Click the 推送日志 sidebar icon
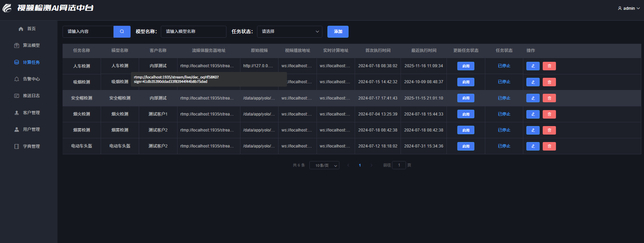Image resolution: width=644 pixels, height=243 pixels. pyautogui.click(x=17, y=96)
